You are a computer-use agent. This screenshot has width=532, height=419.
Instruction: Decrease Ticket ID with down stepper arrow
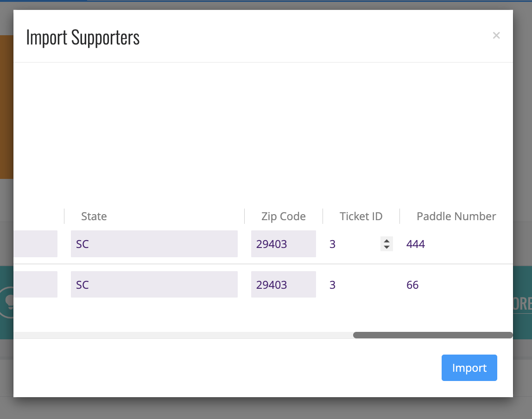386,248
